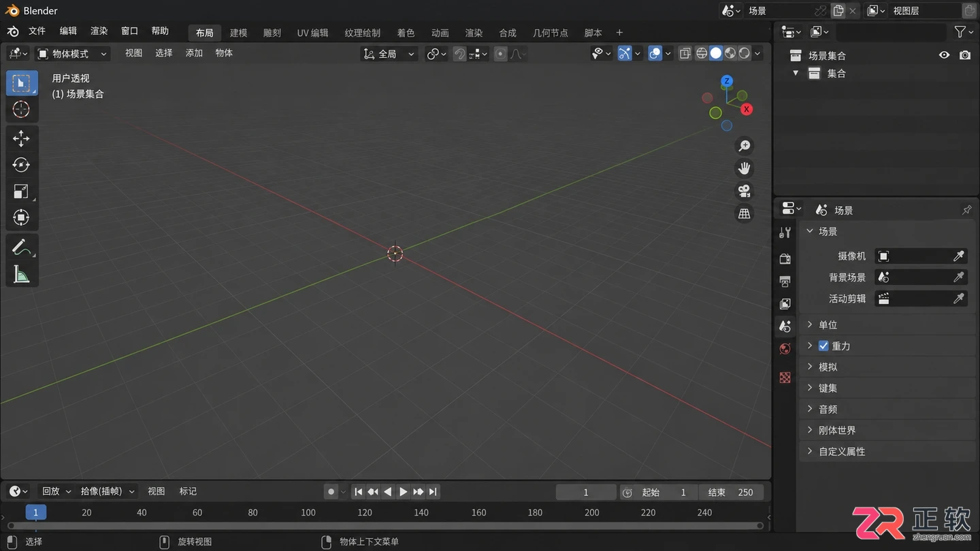
Task: Pin the properties editor context
Action: [x=966, y=210]
